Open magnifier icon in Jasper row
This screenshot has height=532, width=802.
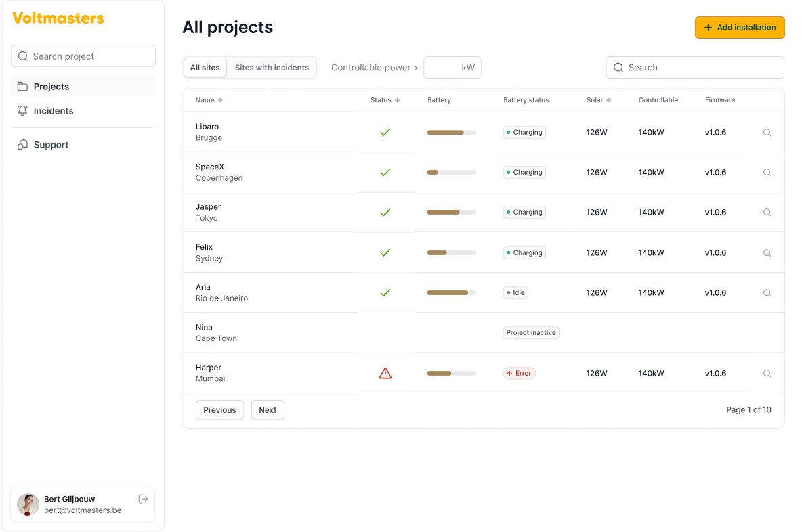(767, 213)
